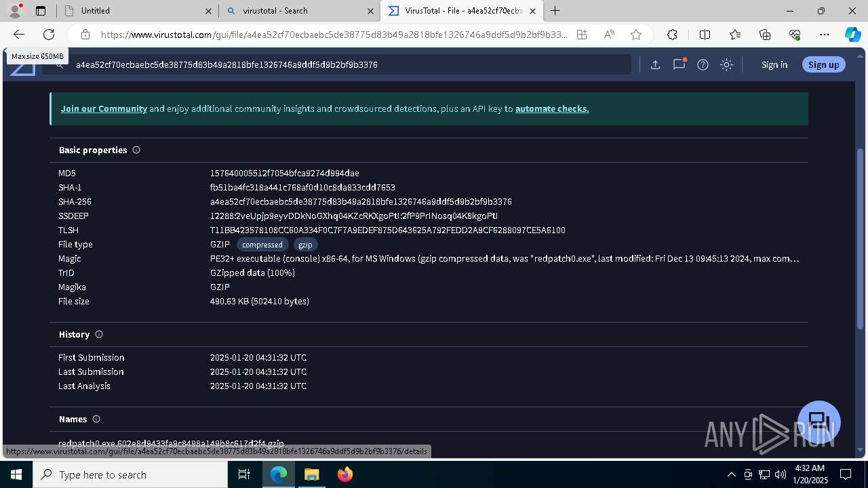
Task: Open Collections icon
Action: 765,35
